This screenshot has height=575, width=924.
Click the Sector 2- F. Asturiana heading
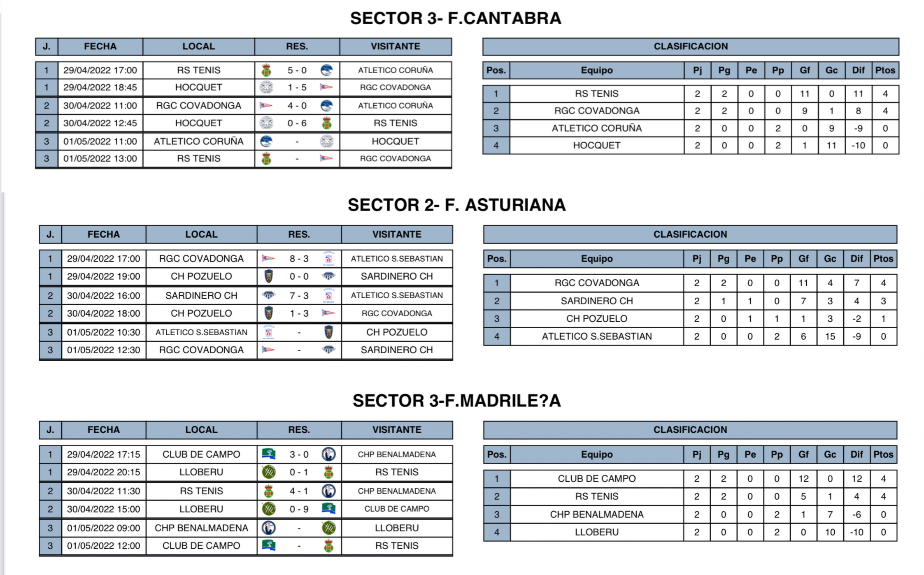tap(456, 205)
